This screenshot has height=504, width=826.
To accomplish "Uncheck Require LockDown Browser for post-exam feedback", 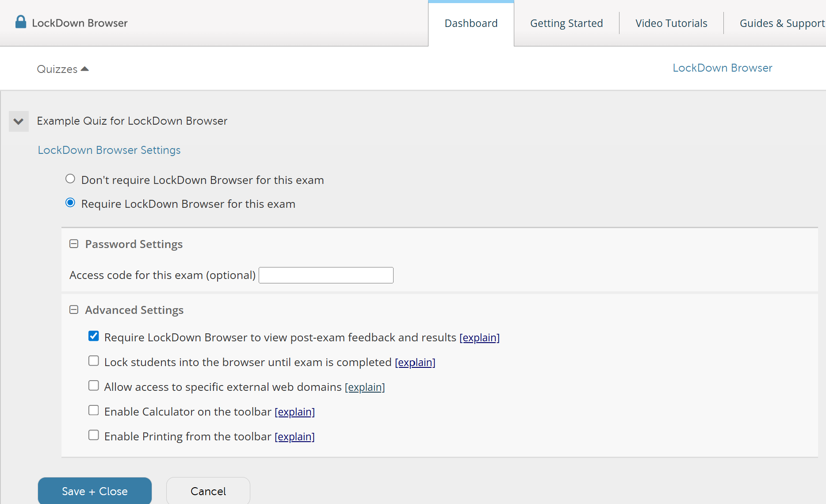I will click(x=93, y=336).
